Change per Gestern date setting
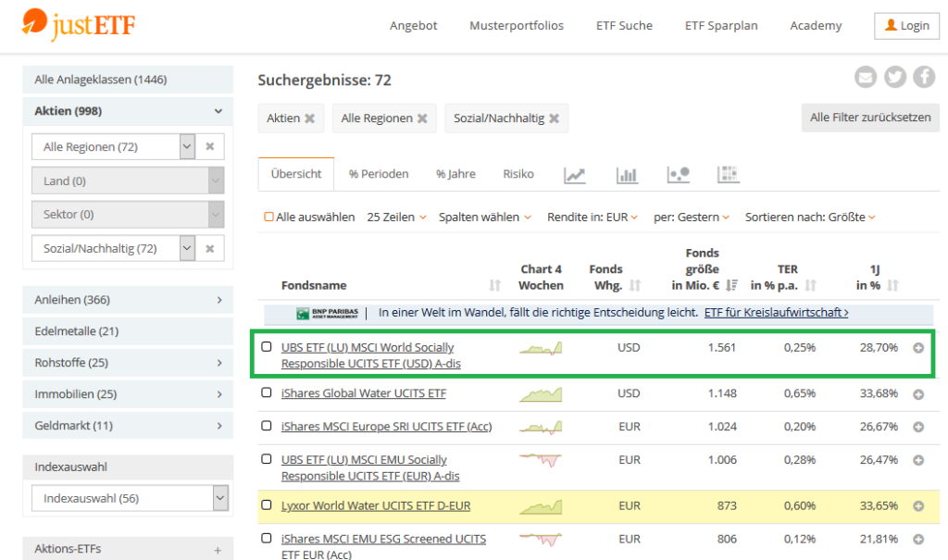This screenshot has height=560, width=948. click(x=691, y=218)
